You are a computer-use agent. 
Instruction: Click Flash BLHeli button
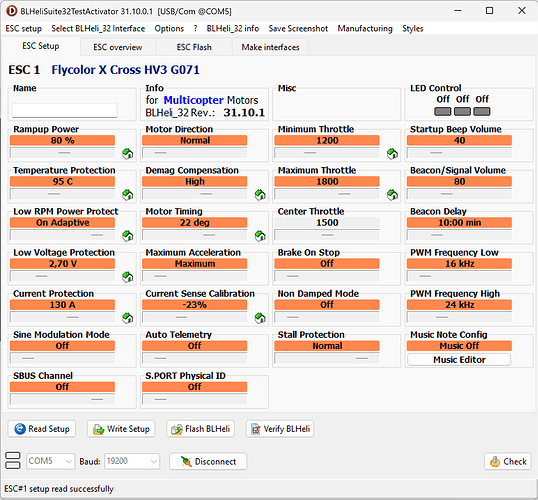click(x=201, y=429)
